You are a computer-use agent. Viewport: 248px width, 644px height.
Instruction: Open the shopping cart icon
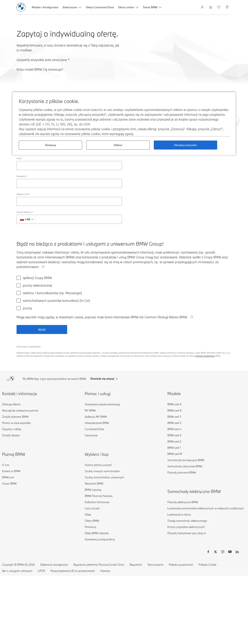[x=210, y=7]
